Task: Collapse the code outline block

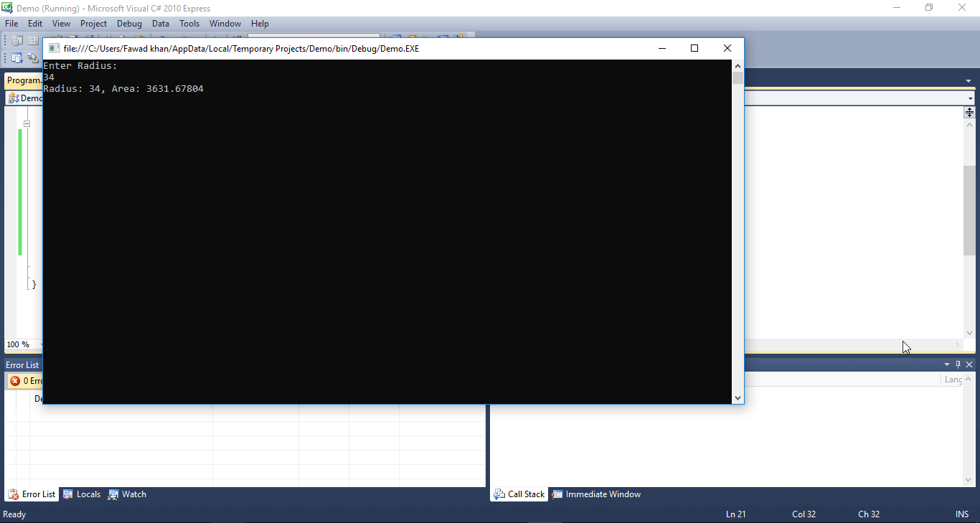Action: tap(27, 124)
